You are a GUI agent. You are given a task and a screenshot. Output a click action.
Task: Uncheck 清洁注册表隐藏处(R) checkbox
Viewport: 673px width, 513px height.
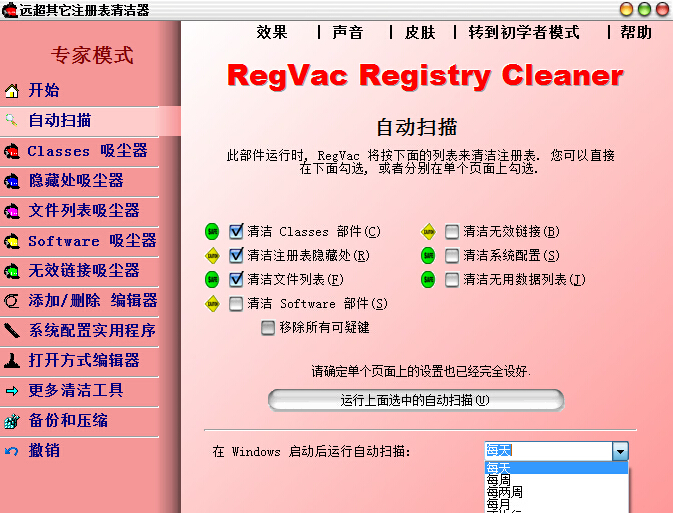236,255
